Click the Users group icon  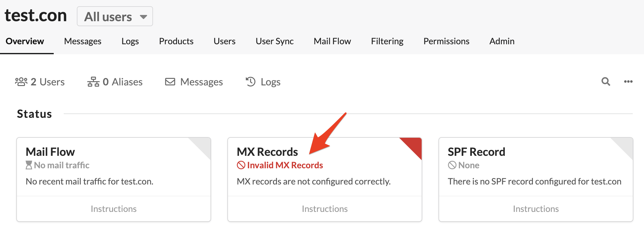pyautogui.click(x=21, y=82)
